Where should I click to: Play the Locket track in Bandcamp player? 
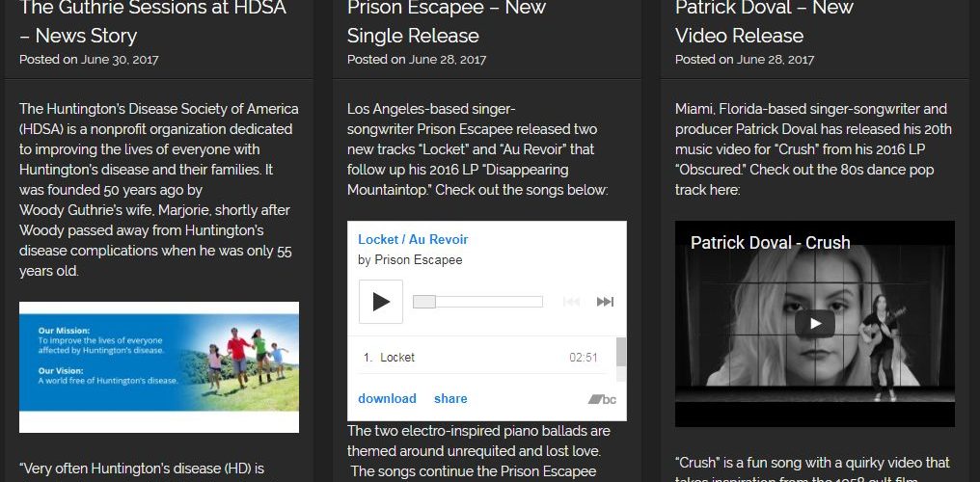(x=381, y=302)
